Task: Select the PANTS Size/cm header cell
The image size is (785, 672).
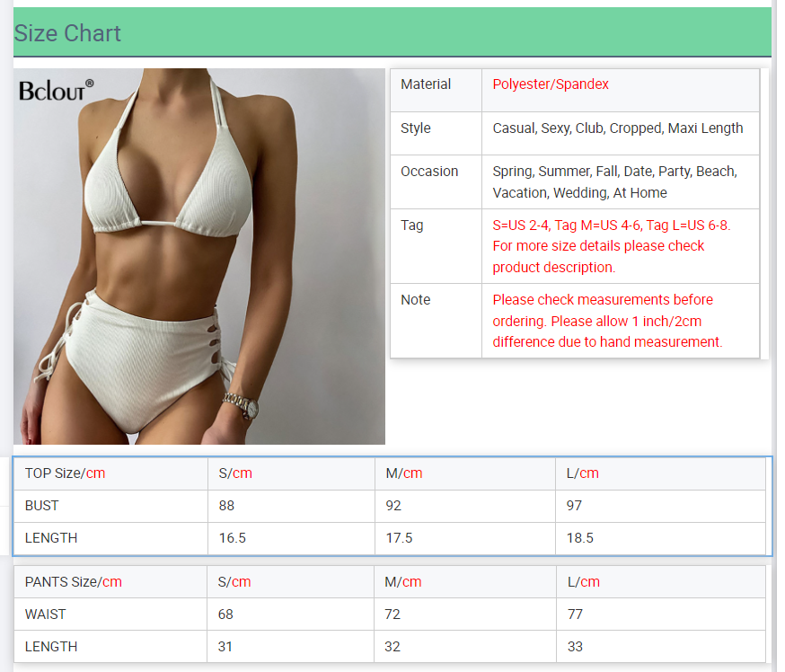Action: (73, 582)
